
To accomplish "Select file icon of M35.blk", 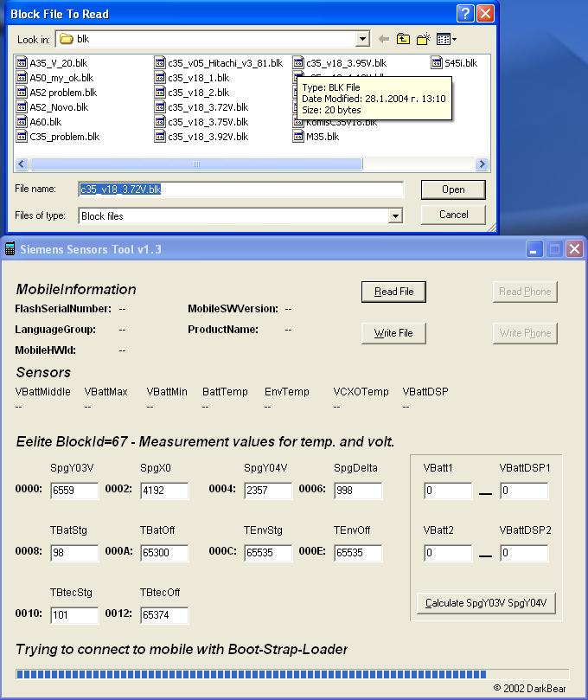I will coord(298,137).
